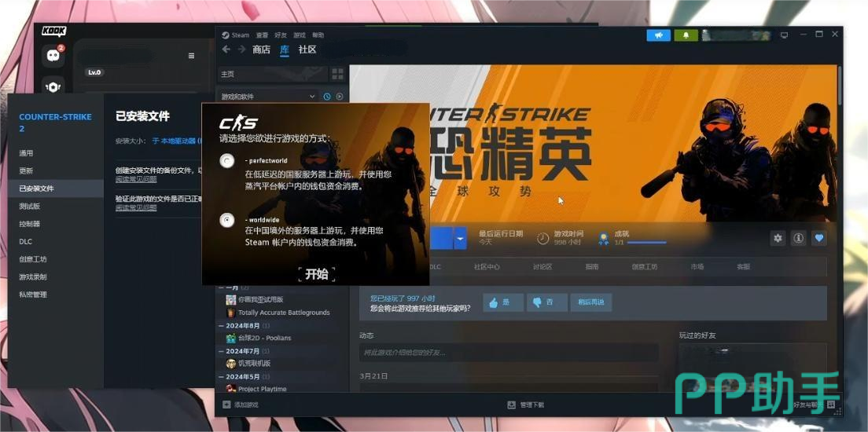
Task: Click the Totally Accurate Battlegrounds game icon
Action: pyautogui.click(x=231, y=313)
